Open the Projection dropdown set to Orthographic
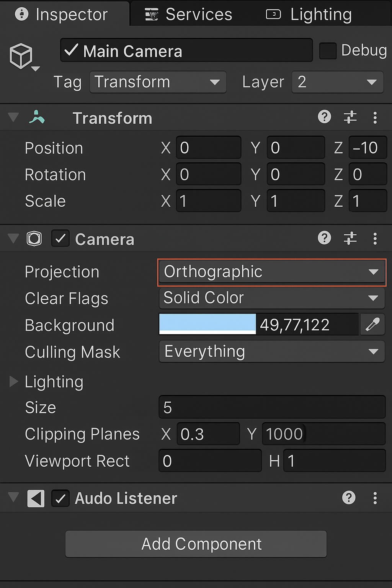392x588 pixels. pos(272,272)
